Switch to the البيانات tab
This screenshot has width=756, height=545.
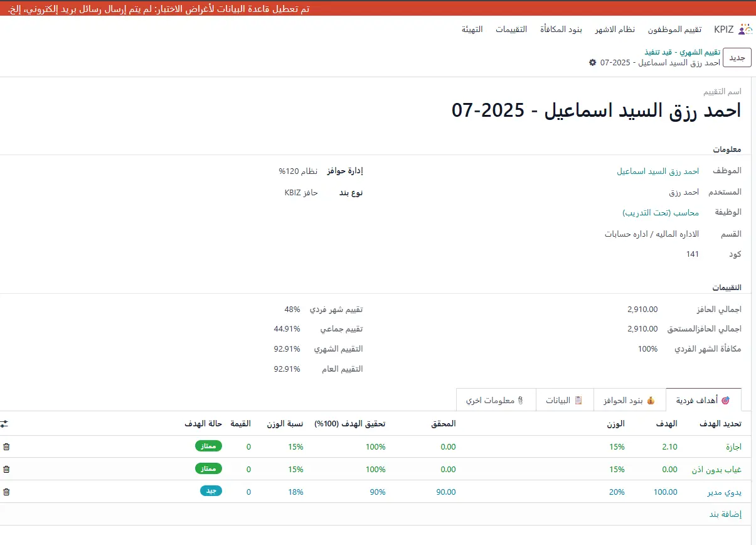[x=564, y=400]
